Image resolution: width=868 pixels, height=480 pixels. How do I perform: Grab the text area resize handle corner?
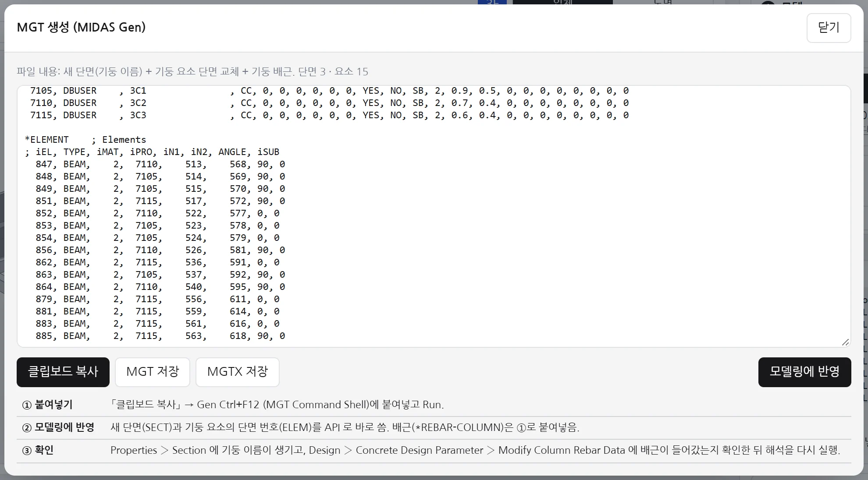(x=846, y=342)
